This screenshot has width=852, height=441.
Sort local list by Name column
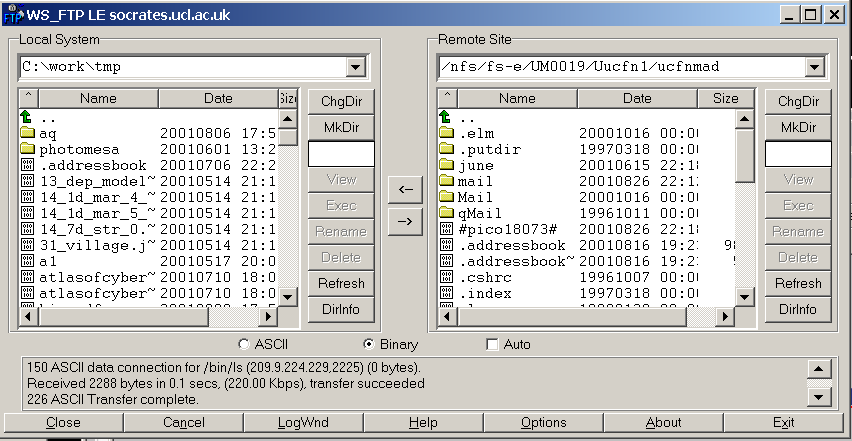(98, 98)
